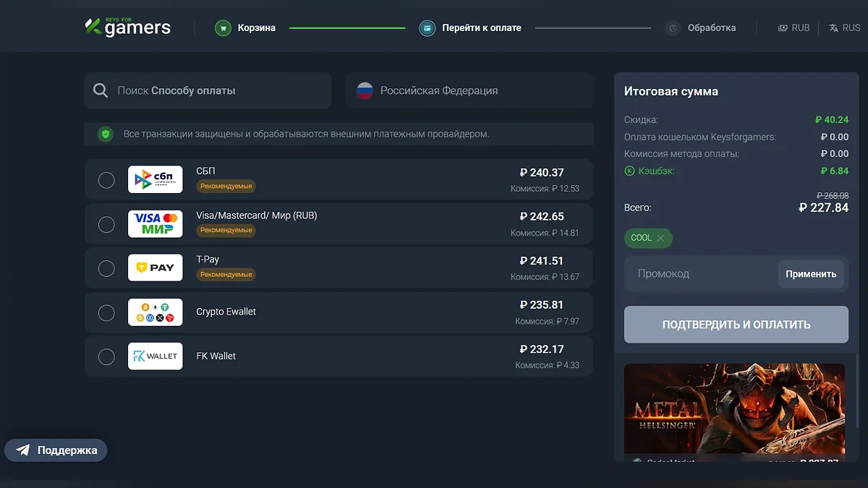The image size is (868, 488).
Task: Click the FK Wallet price ₽ 232.17
Action: click(542, 349)
